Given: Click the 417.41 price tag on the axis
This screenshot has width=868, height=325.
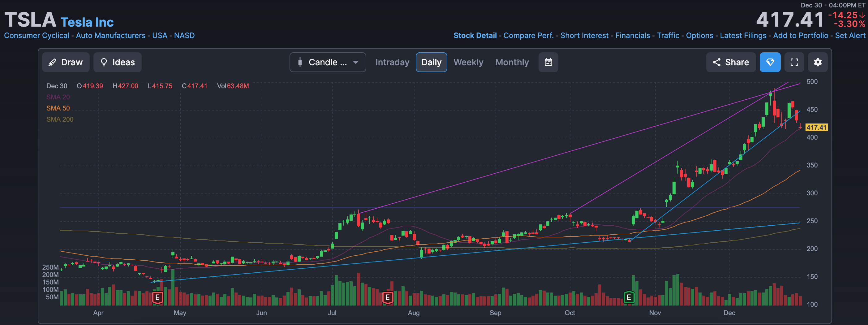Looking at the screenshot, I should point(816,128).
